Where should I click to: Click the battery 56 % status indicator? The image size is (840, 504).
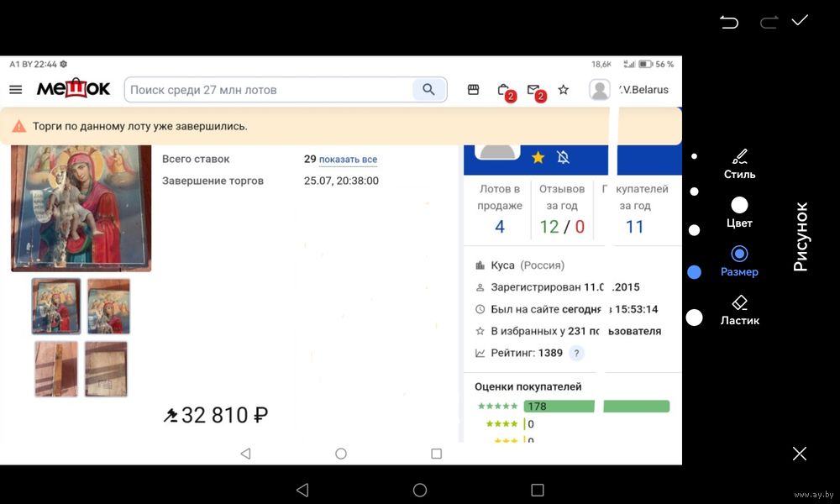point(656,65)
